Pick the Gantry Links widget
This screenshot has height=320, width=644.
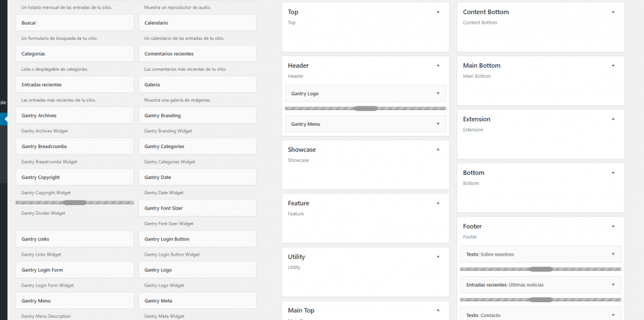(75, 239)
